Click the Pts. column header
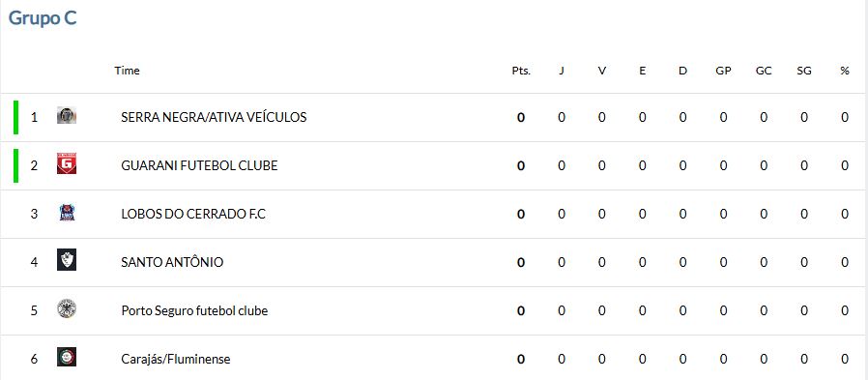868x380 pixels. [521, 71]
